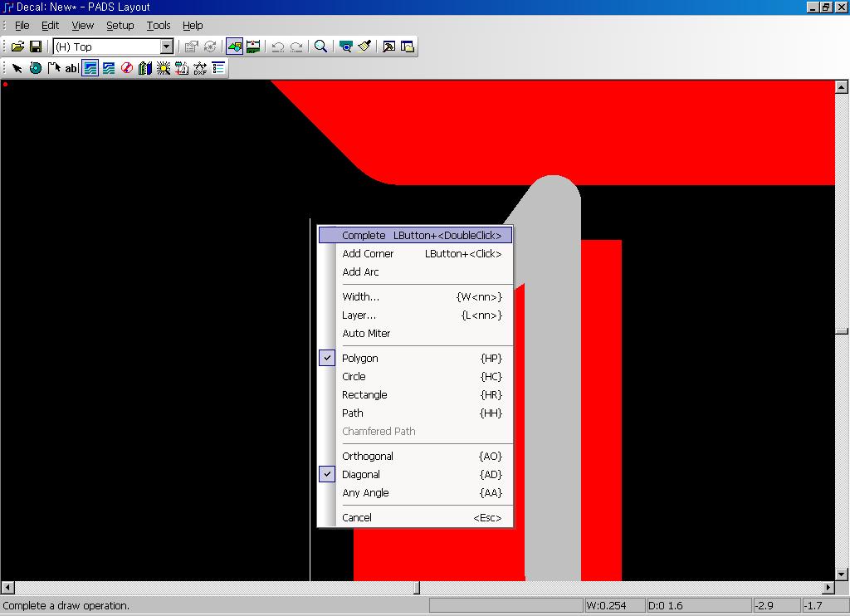Open the Setup menu
Viewport: 850px width, 616px height.
[120, 26]
